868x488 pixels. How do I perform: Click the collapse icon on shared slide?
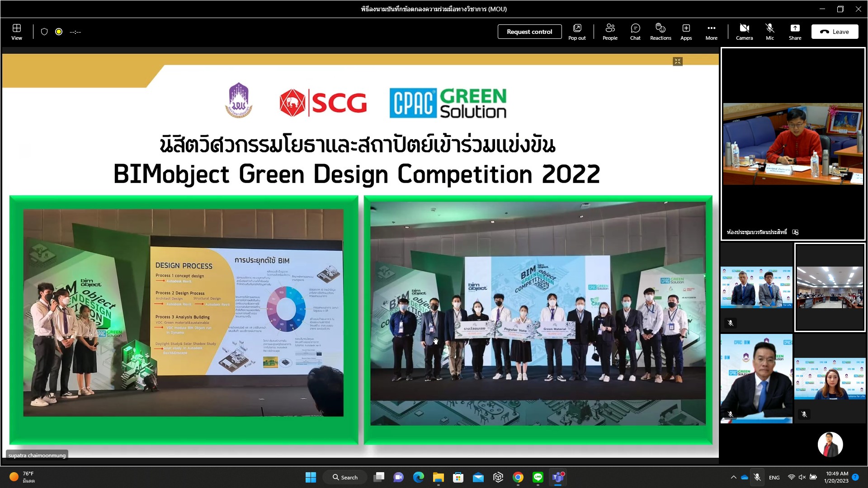[677, 61]
